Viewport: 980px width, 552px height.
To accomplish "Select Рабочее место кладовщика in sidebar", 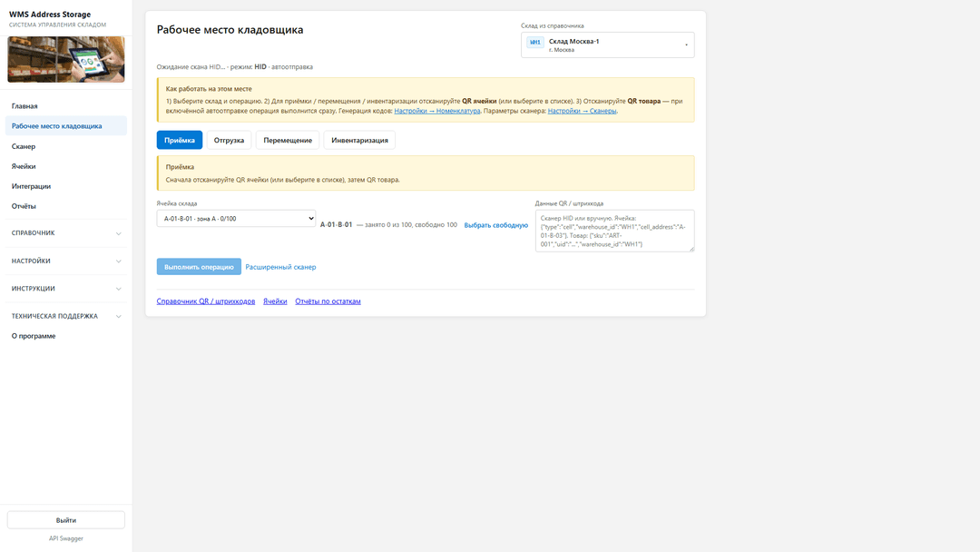I will (65, 125).
